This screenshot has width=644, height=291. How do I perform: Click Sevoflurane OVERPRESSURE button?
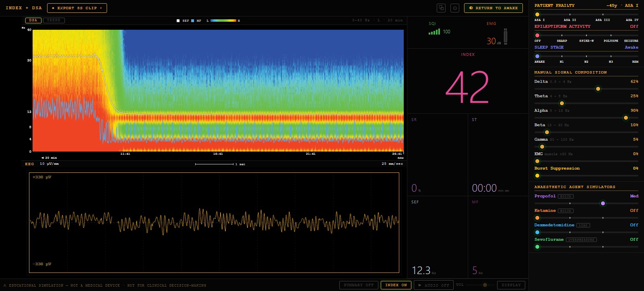coord(581,240)
